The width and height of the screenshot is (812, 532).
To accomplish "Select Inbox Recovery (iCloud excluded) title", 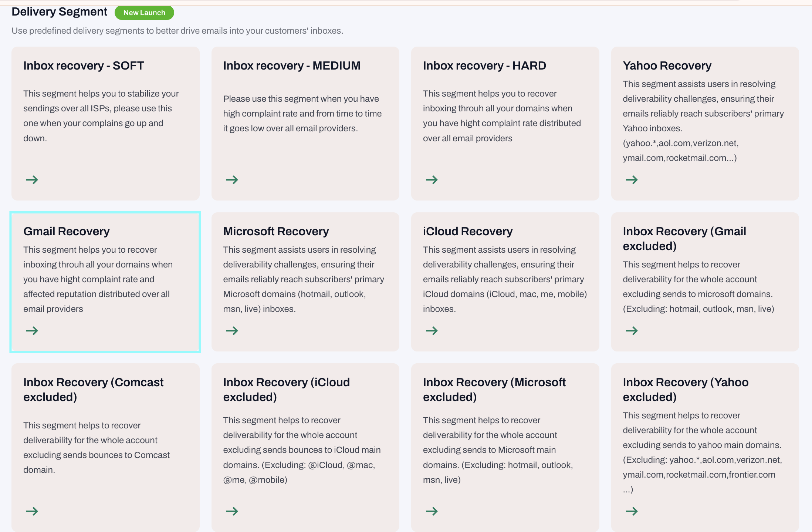I will point(286,390).
